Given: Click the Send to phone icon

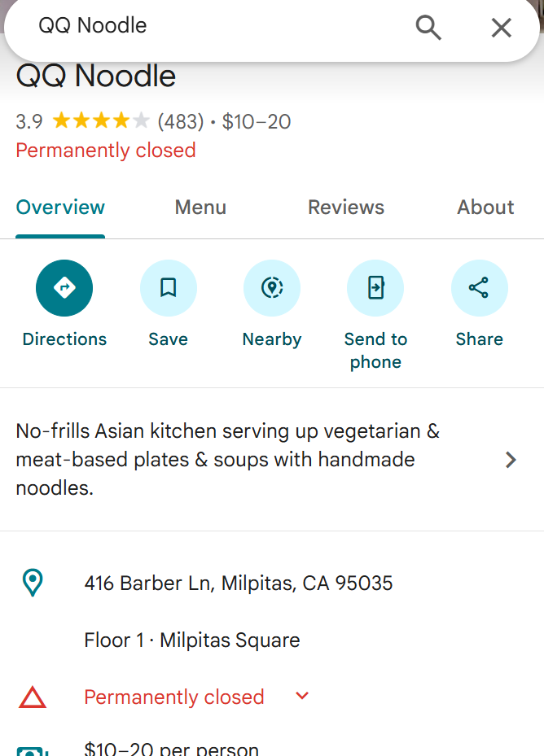Looking at the screenshot, I should point(375,288).
